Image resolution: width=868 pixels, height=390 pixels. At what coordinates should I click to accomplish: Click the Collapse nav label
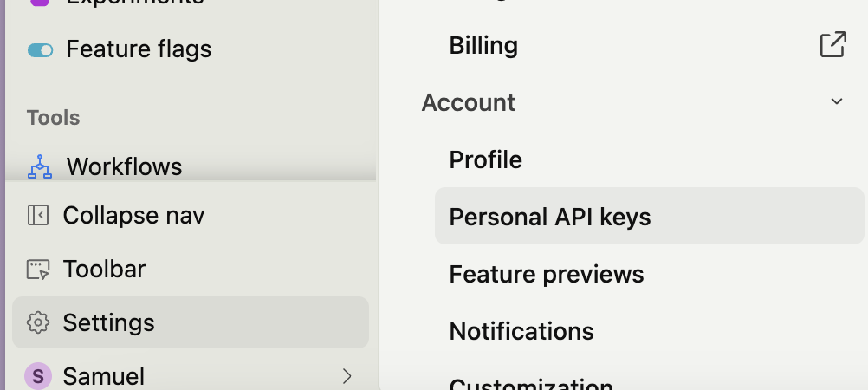(x=133, y=215)
